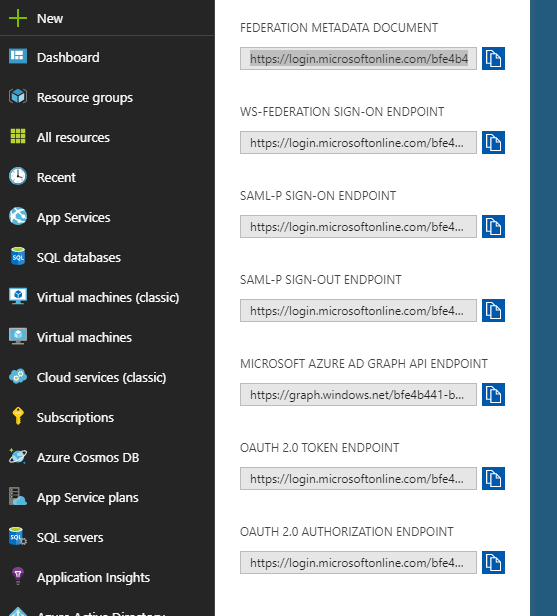557x616 pixels.
Task: Click the 'FEDERATION METADATA DOCUMENT' label
Action: [339, 28]
